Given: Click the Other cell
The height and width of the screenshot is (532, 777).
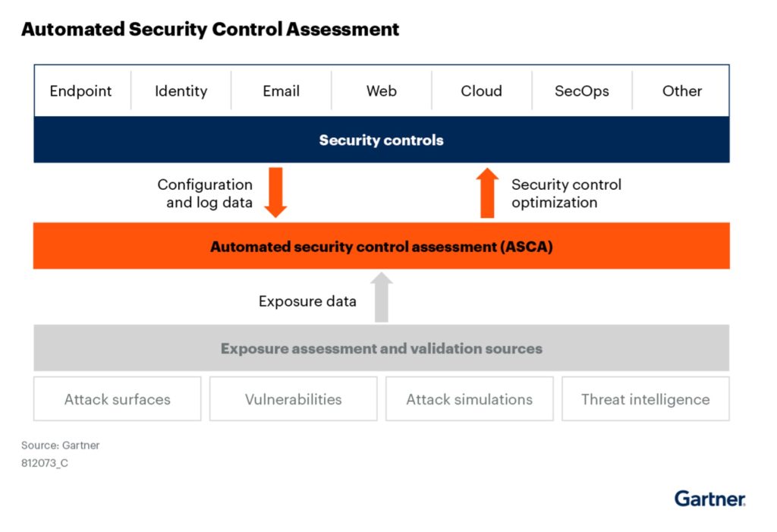Looking at the screenshot, I should (x=681, y=91).
